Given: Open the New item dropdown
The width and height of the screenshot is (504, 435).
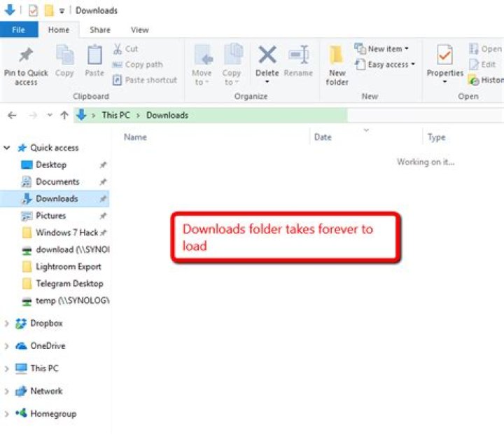Looking at the screenshot, I should pos(381,49).
